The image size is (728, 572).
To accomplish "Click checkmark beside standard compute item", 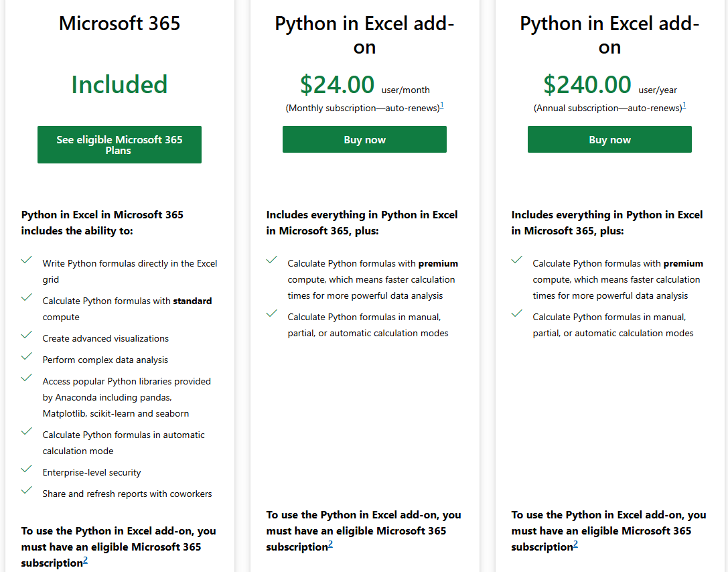I will 27,297.
